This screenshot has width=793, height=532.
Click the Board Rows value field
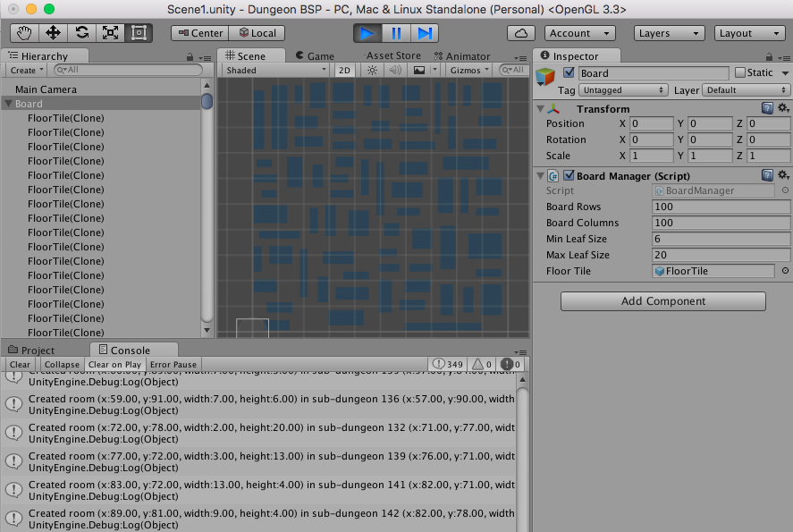coord(721,207)
